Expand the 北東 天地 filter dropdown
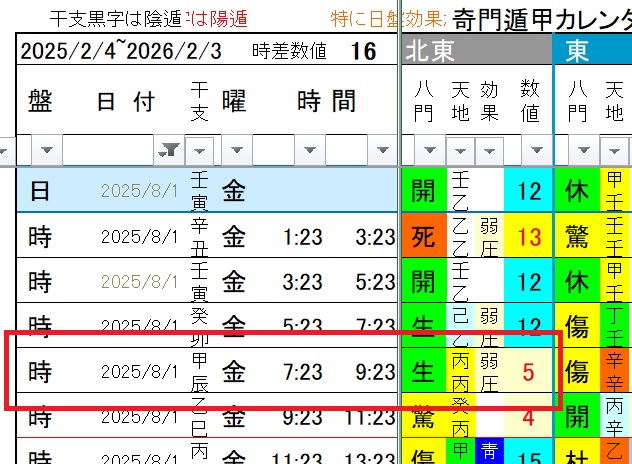Image resolution: width=632 pixels, height=464 pixels. click(459, 150)
